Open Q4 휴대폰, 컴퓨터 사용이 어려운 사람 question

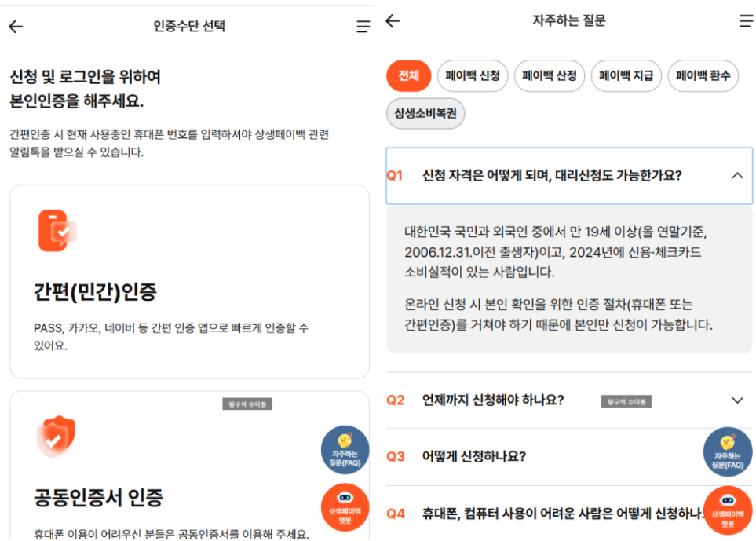click(569, 514)
